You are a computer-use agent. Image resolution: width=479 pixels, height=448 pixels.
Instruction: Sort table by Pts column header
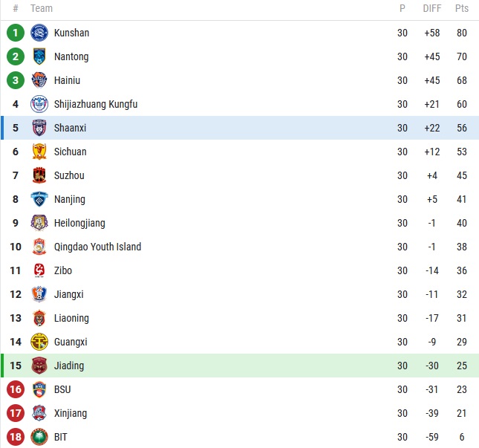tap(462, 9)
